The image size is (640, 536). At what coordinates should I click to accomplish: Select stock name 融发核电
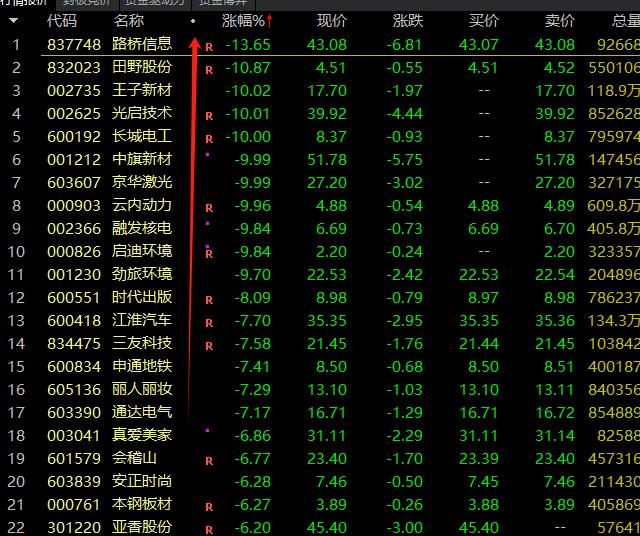point(142,228)
